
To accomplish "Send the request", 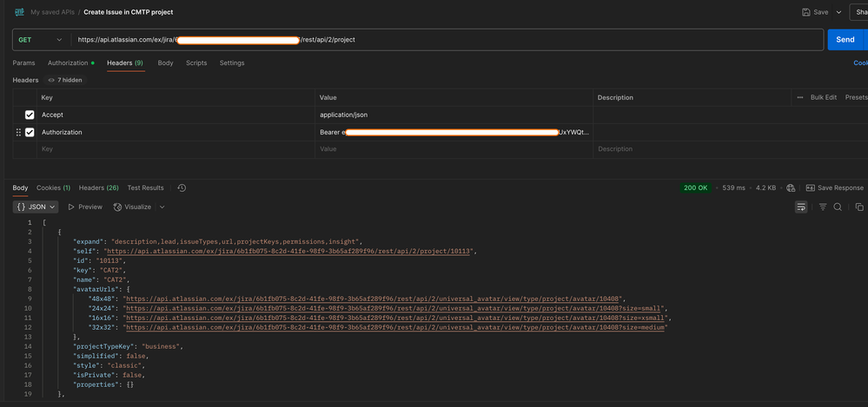I will click(x=845, y=40).
